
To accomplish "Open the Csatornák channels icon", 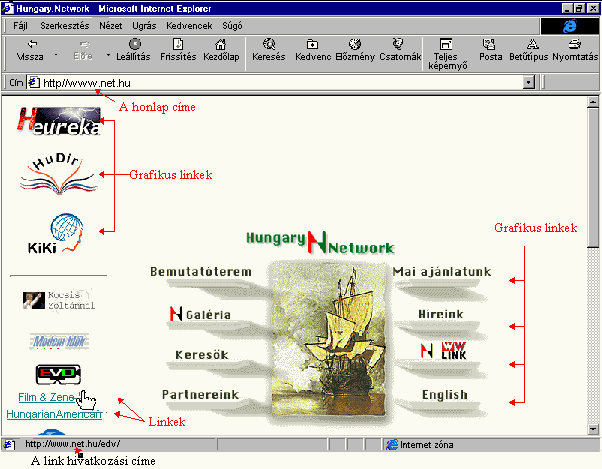I will (399, 50).
